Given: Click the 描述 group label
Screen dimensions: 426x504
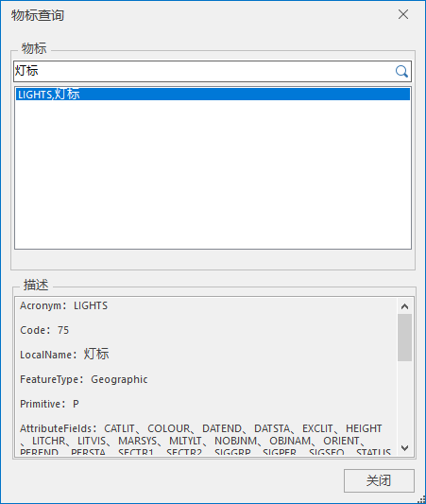Looking at the screenshot, I should (x=36, y=286).
